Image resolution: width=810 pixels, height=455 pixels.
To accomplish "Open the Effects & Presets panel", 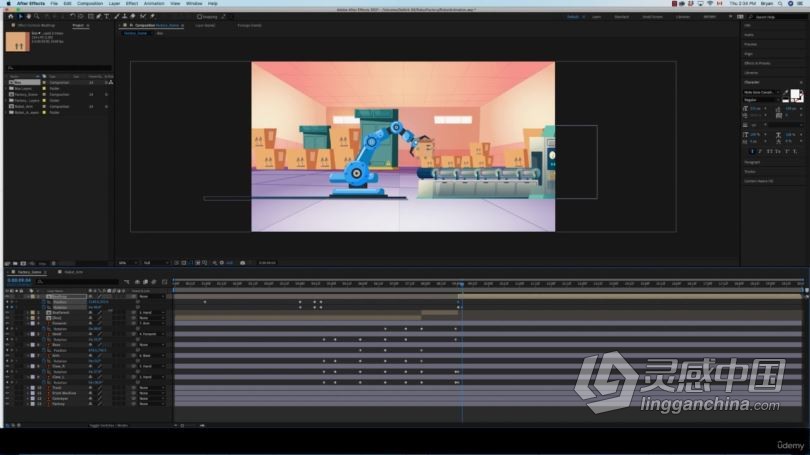I will [x=757, y=63].
